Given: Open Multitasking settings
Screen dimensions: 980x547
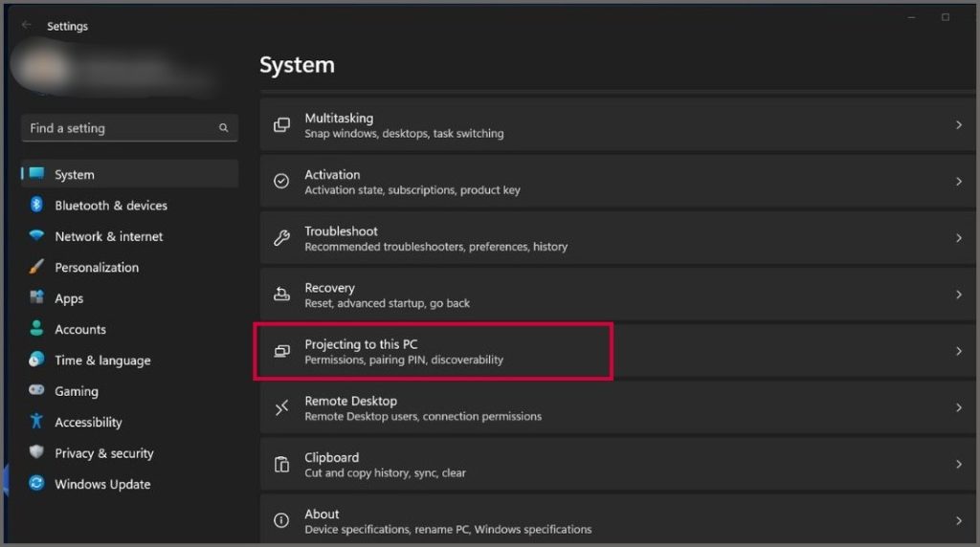Looking at the screenshot, I should pos(617,125).
